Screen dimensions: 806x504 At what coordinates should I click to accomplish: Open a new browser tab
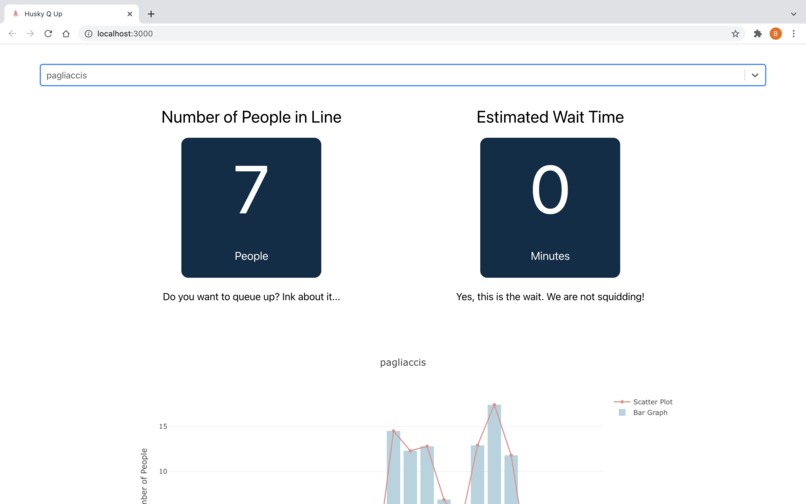(x=151, y=14)
